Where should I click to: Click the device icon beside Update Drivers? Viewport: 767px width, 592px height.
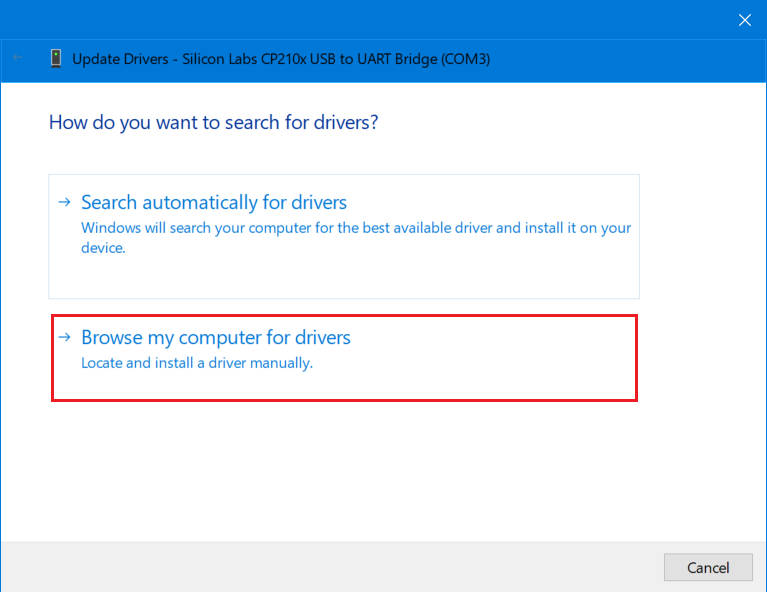(56, 58)
